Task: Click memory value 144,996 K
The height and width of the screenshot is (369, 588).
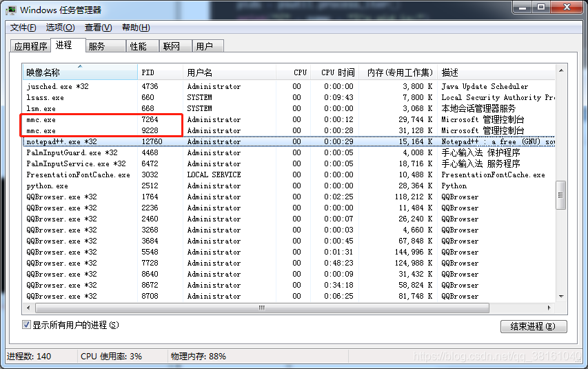Action: (414, 252)
